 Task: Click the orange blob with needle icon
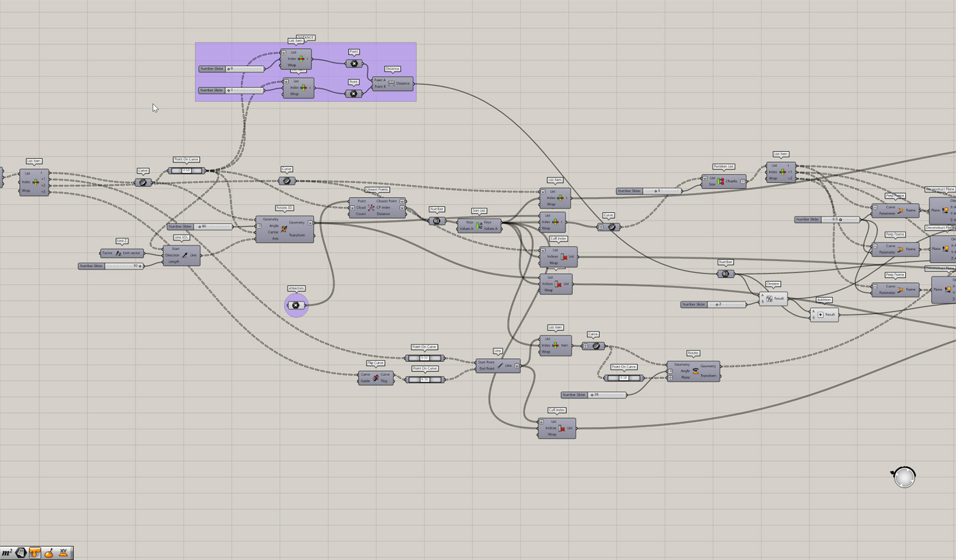click(x=49, y=553)
